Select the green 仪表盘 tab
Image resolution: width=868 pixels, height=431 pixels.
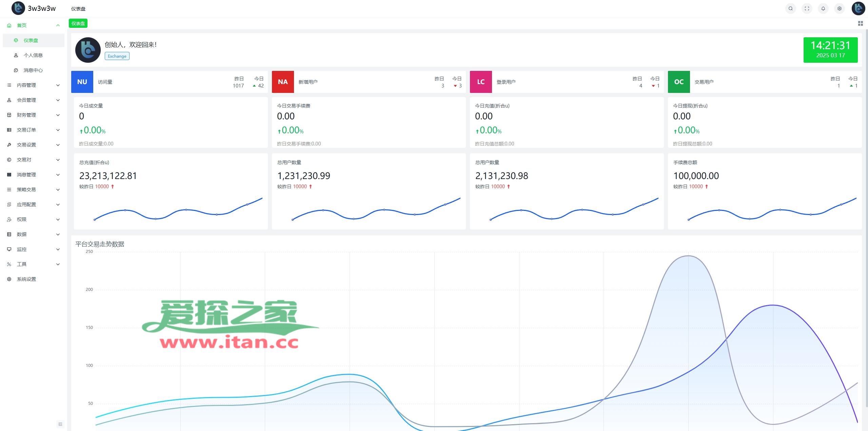(78, 23)
